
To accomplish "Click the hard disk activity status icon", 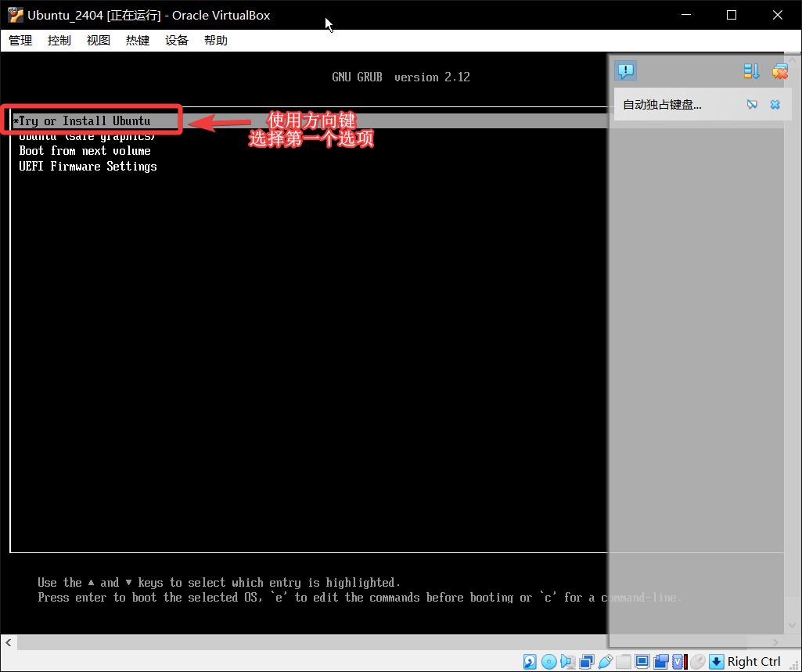I will pyautogui.click(x=530, y=662).
